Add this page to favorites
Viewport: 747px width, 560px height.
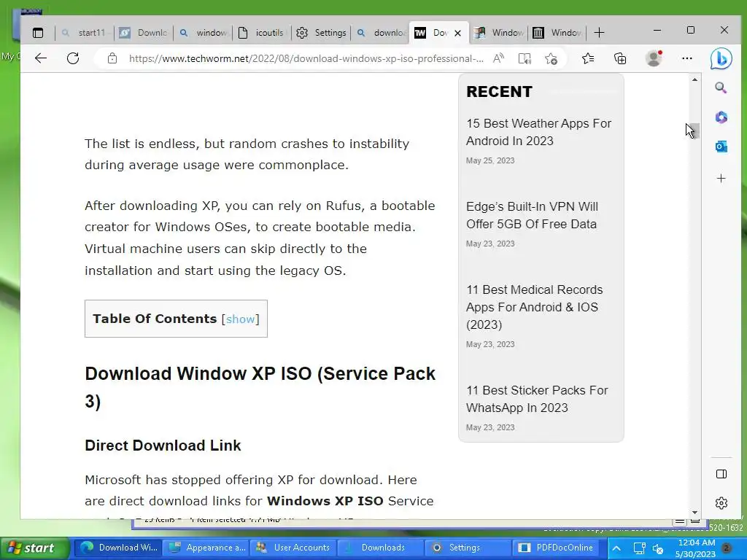click(x=551, y=58)
